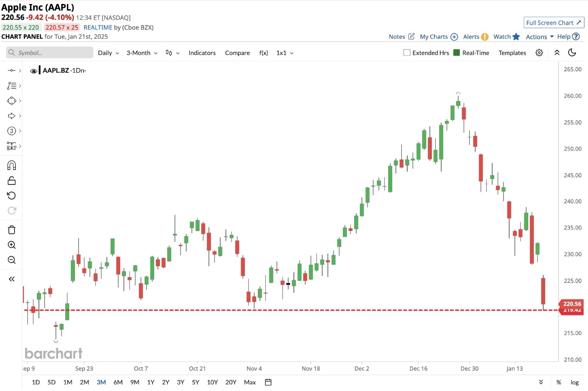Click the Notes link
The image size is (588, 391).
pyautogui.click(x=397, y=37)
